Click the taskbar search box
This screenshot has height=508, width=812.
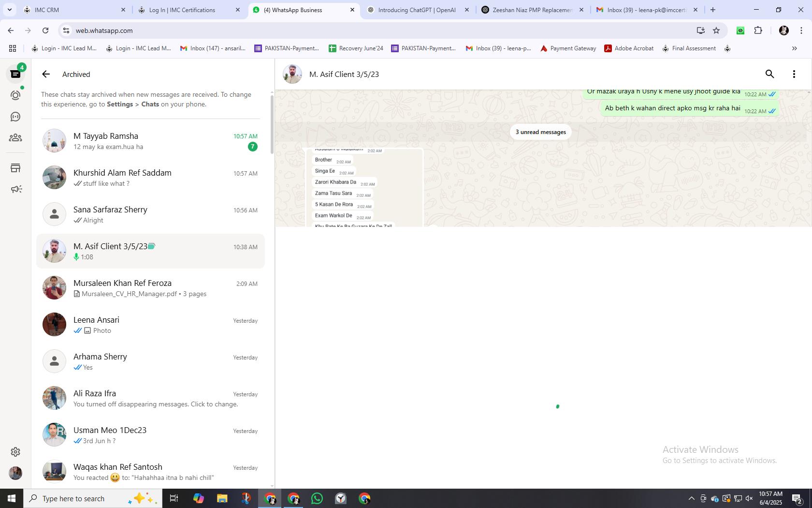coord(93,498)
